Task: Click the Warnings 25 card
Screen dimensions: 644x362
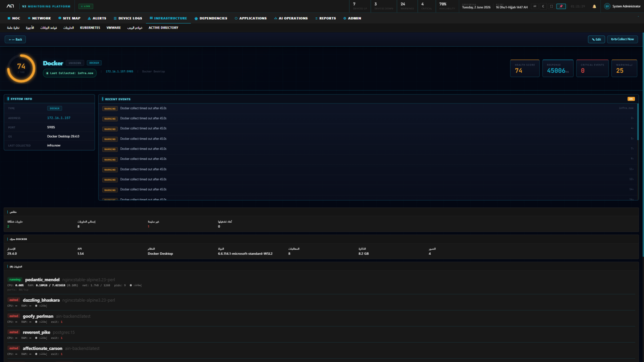Action: click(x=624, y=68)
